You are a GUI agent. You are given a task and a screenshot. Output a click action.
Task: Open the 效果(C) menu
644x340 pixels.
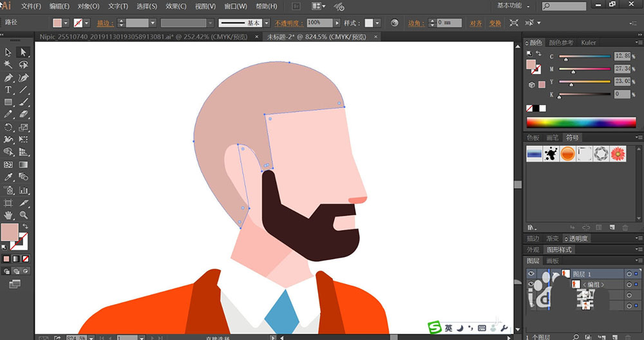pos(176,6)
